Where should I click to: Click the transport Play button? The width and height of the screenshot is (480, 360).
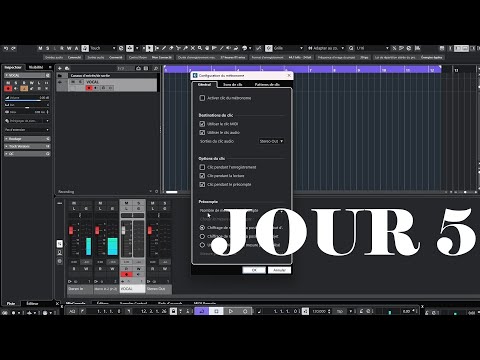coord(231,311)
